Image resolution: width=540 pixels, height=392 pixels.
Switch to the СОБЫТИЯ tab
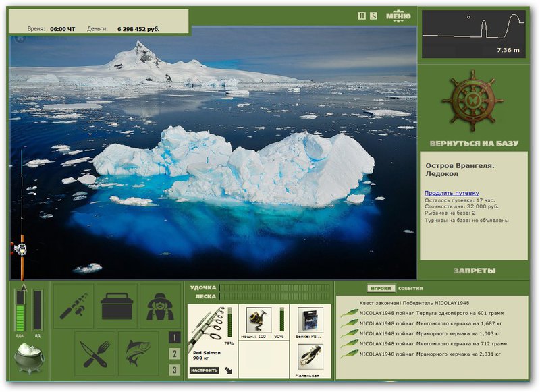click(410, 288)
